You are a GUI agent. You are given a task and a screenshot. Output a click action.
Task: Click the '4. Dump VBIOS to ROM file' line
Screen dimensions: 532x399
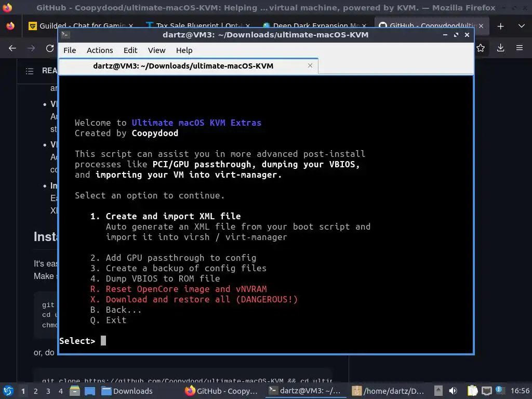[x=155, y=278]
